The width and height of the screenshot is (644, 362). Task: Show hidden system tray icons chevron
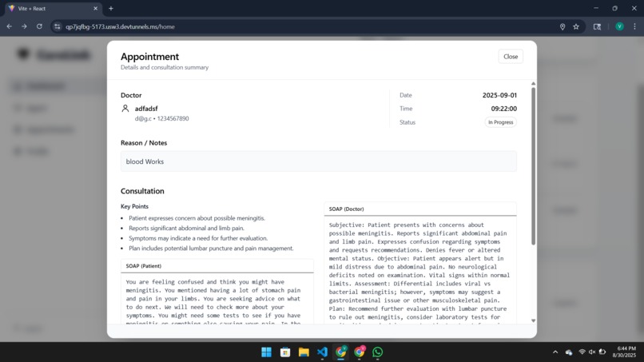[x=555, y=352]
